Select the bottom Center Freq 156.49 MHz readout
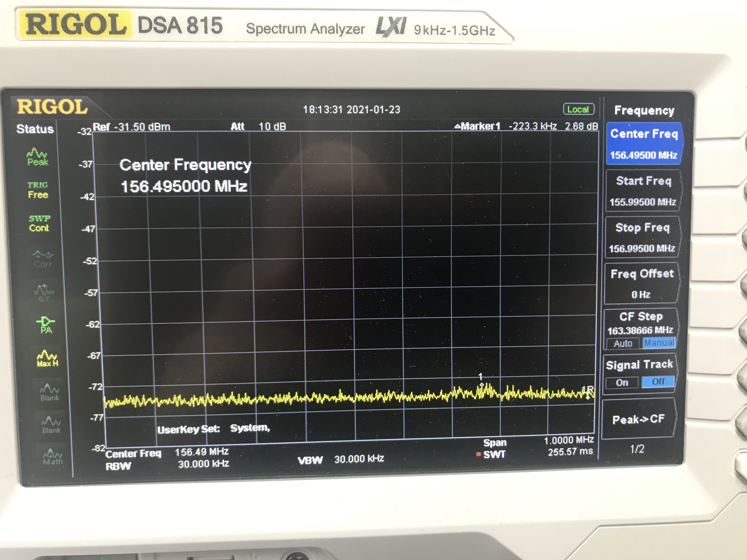The width and height of the screenshot is (747, 560). (167, 452)
